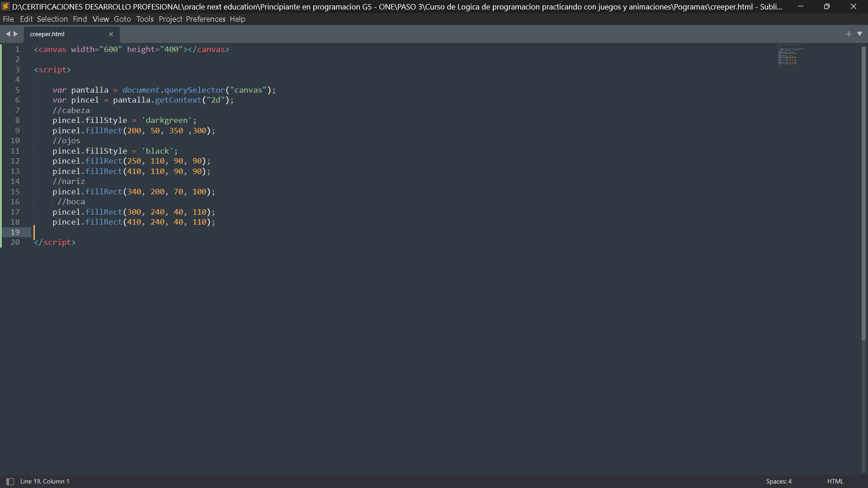Minimize the Sublime Text window
The image size is (868, 488).
point(801,6)
